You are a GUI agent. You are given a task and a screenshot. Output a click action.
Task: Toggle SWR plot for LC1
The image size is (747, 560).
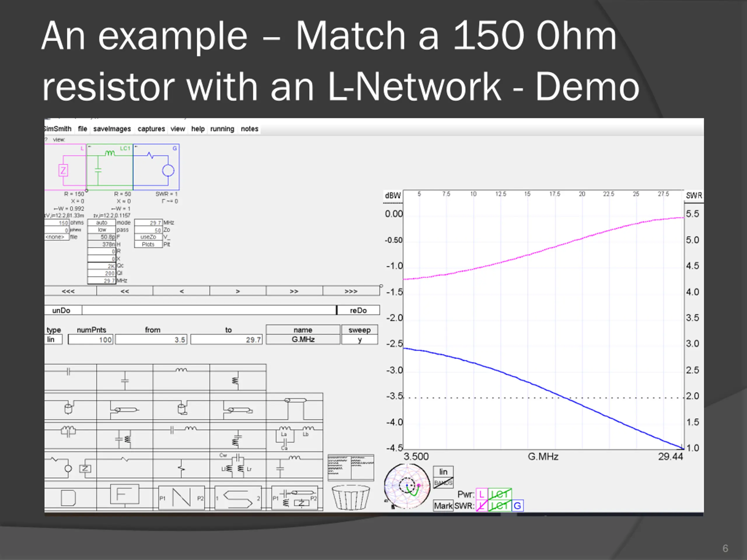[x=500, y=506]
